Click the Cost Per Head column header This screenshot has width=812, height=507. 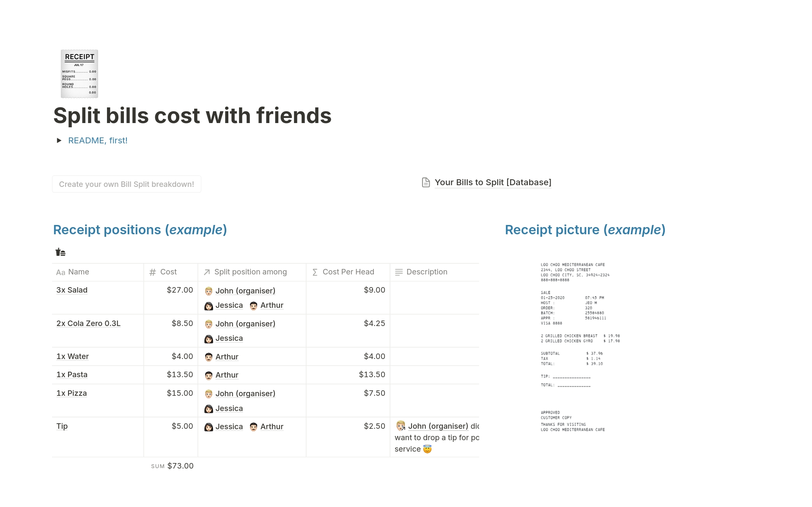point(348,272)
